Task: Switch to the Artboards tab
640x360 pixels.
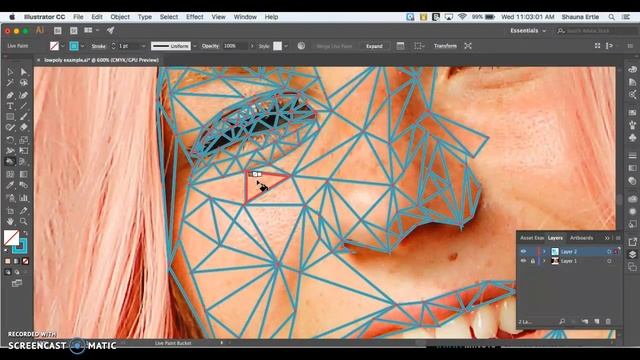Action: coord(581,238)
